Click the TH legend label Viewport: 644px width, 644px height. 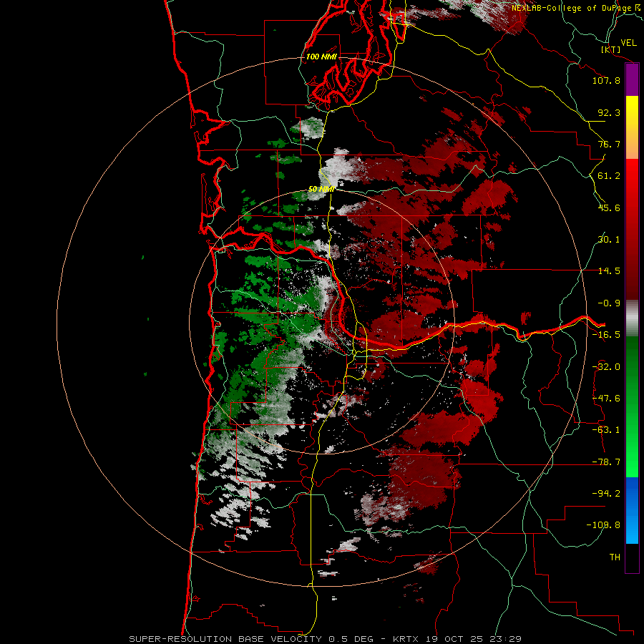coord(615,557)
